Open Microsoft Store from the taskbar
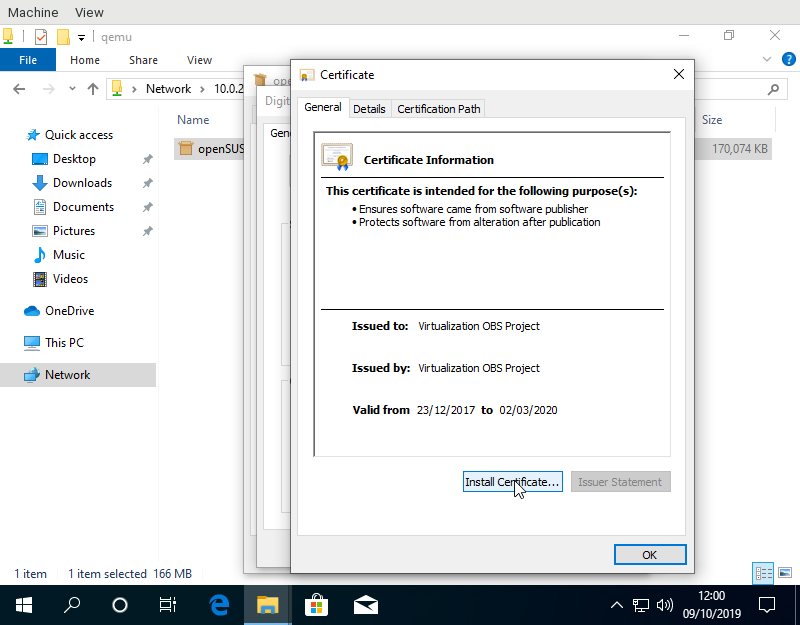 click(x=316, y=604)
